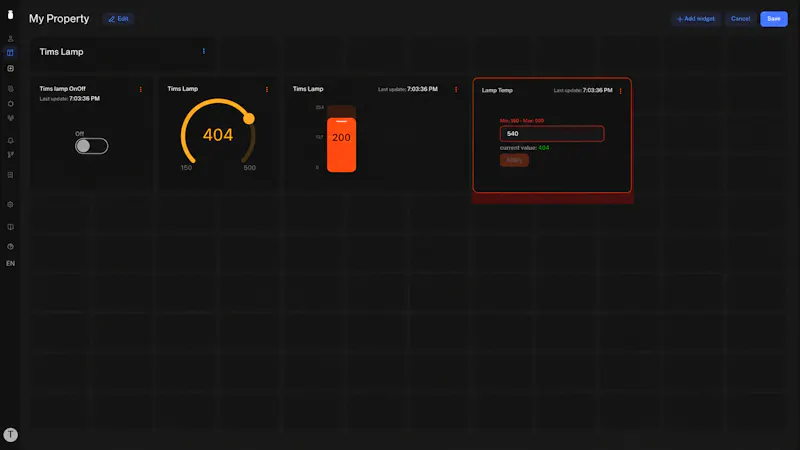Click the current value 404 text
Viewport: 800px width, 450px height.
click(524, 148)
